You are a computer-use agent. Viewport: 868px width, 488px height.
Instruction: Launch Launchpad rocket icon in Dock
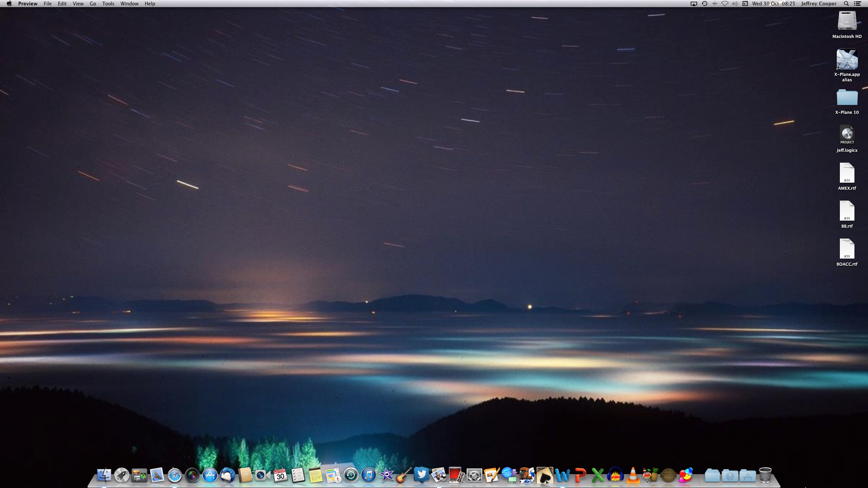click(122, 475)
